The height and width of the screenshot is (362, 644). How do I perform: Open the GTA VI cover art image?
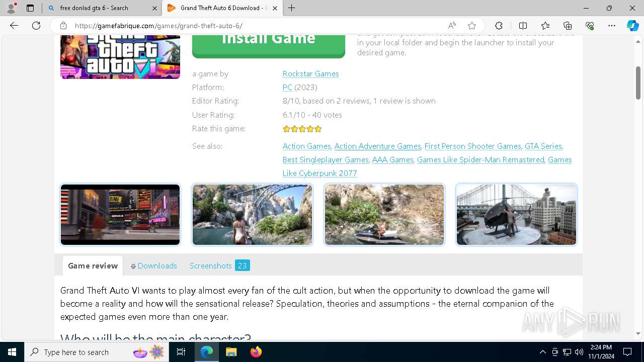coord(120,57)
